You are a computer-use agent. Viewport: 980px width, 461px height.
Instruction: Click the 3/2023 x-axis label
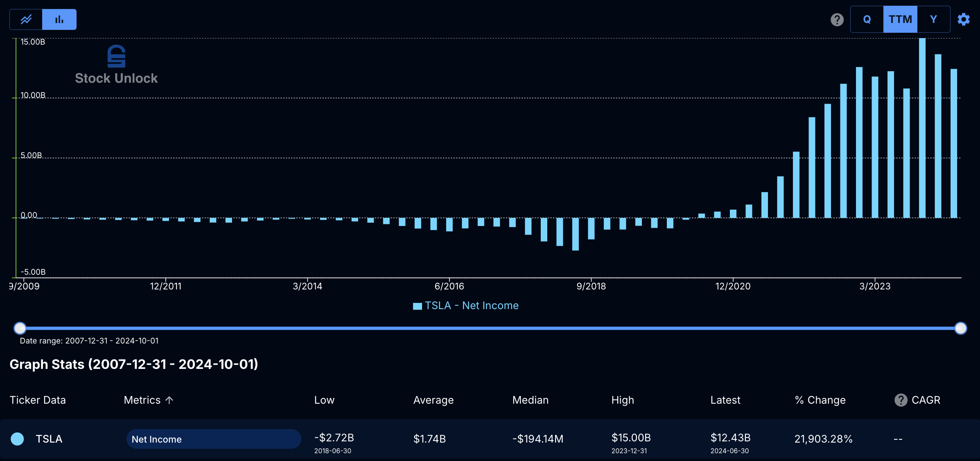click(x=875, y=286)
